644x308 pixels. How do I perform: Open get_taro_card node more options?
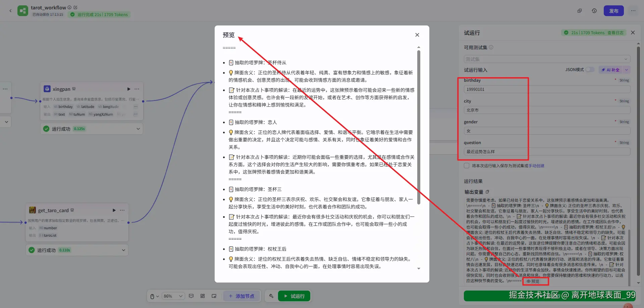122,210
